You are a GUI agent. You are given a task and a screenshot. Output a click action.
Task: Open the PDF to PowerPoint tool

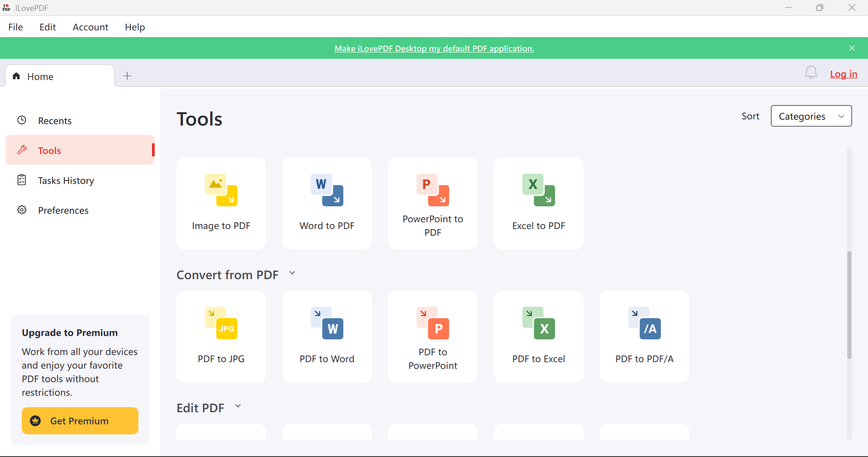coord(433,336)
